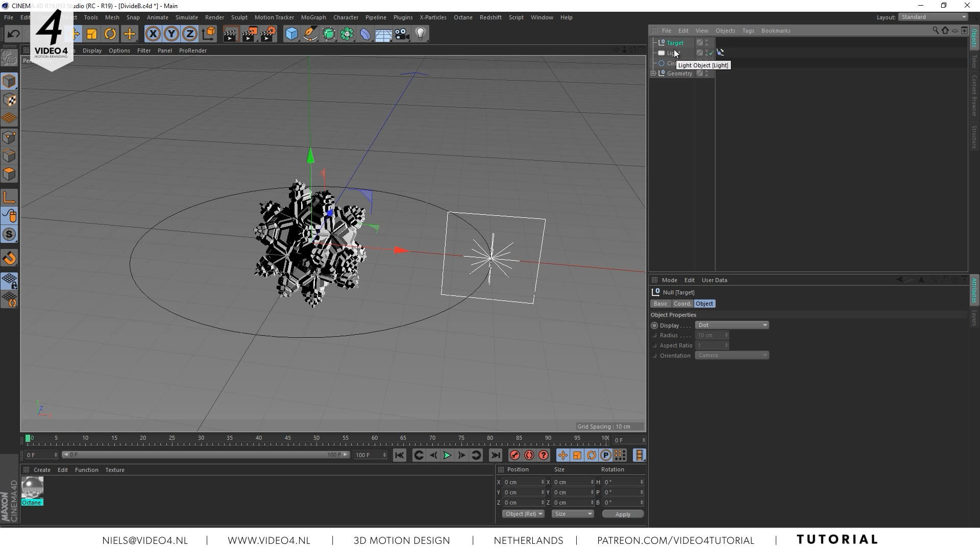The height and width of the screenshot is (551, 980).
Task: Switch to the Coord. tab
Action: tap(682, 304)
